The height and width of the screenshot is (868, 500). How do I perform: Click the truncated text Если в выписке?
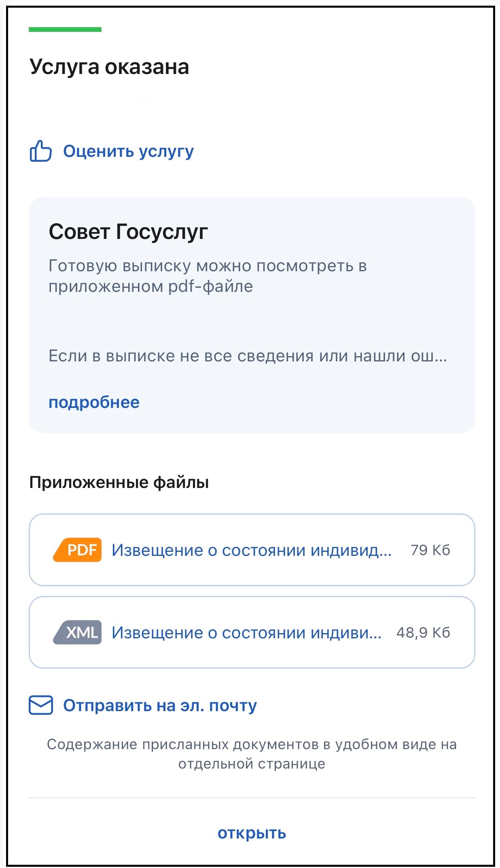coord(248,356)
